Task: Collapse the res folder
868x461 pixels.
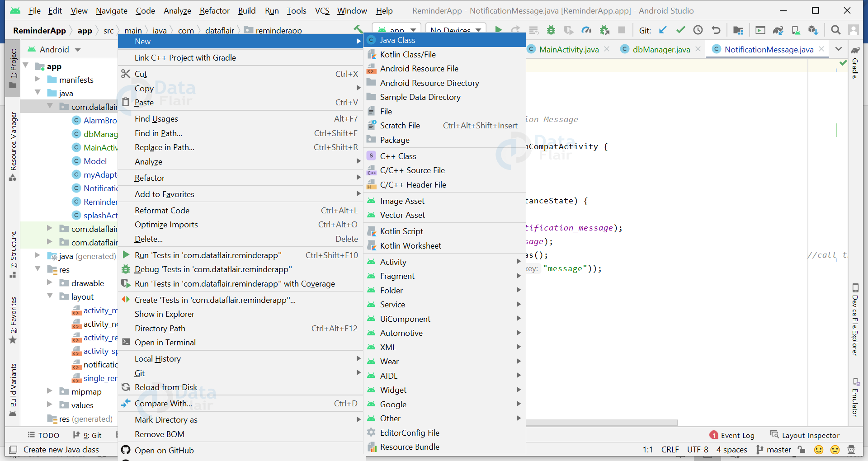Action: click(x=38, y=269)
